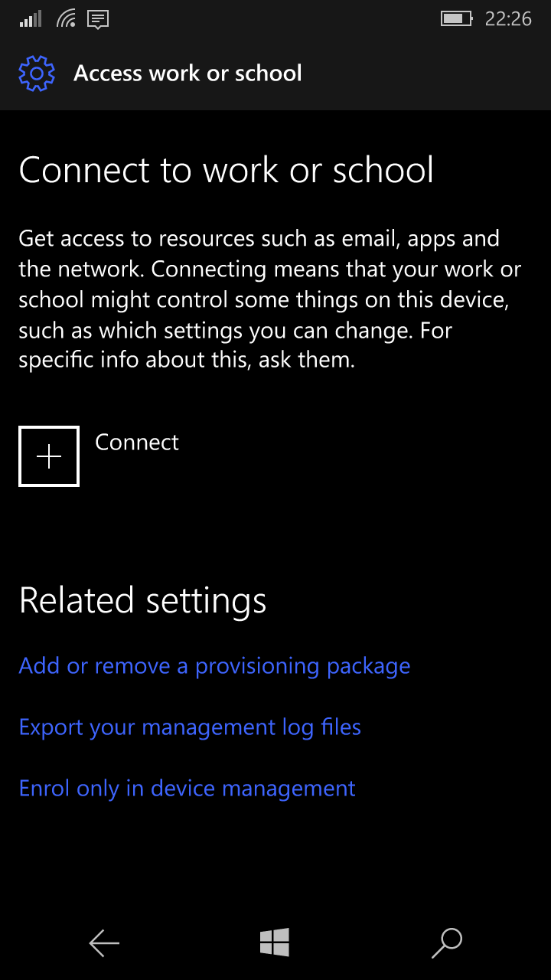Tap the plus icon to connect account
The width and height of the screenshot is (551, 980).
(x=49, y=456)
